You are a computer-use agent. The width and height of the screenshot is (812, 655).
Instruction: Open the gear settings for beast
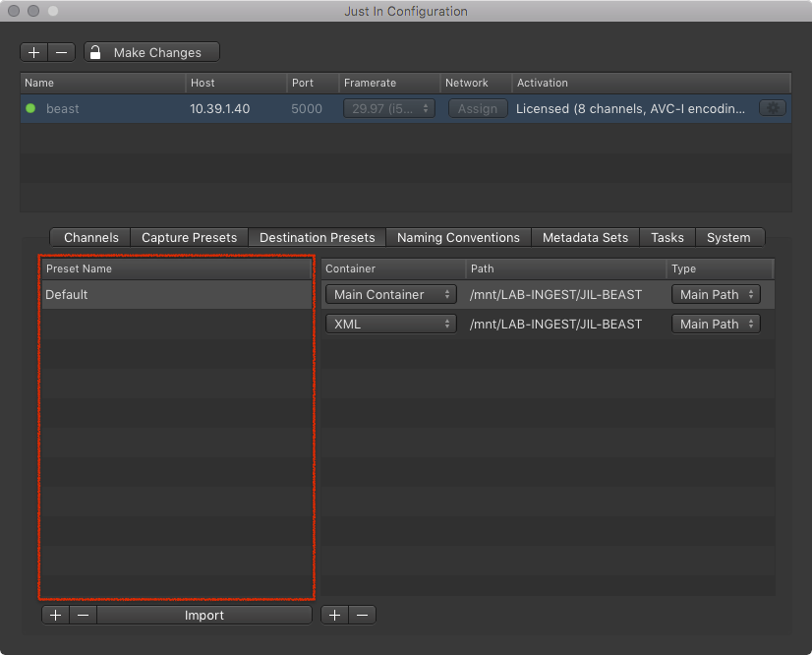pyautogui.click(x=773, y=108)
